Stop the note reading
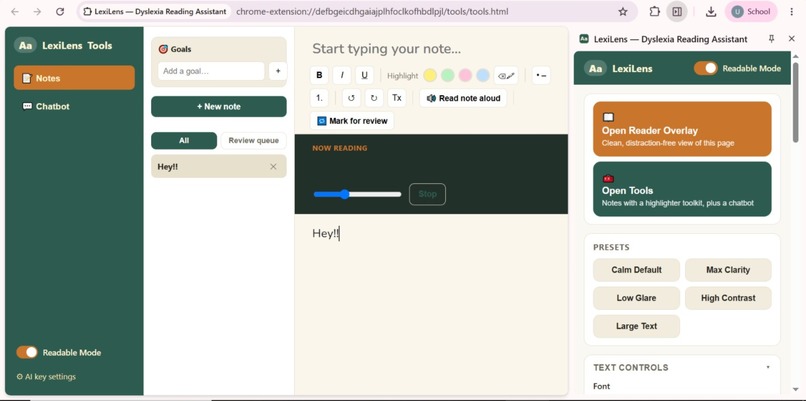 (427, 194)
